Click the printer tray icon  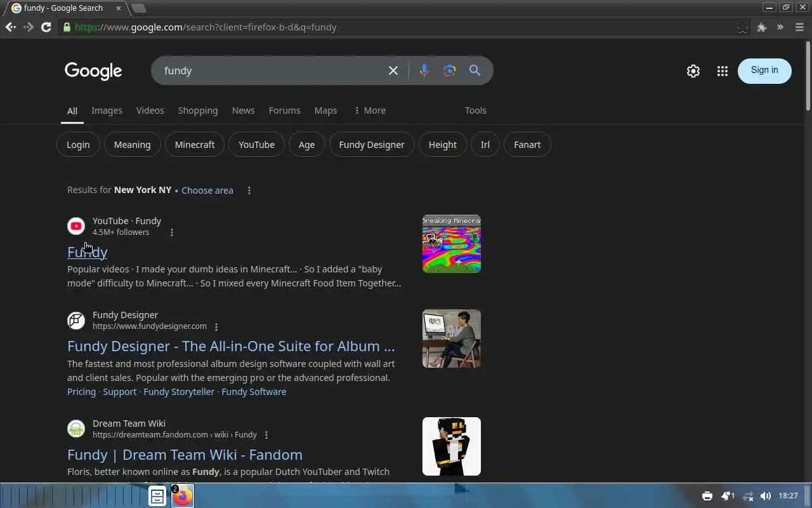(707, 496)
